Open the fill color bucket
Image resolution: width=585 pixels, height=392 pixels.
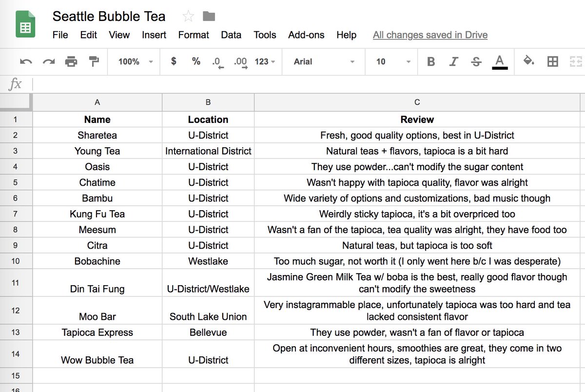click(528, 61)
